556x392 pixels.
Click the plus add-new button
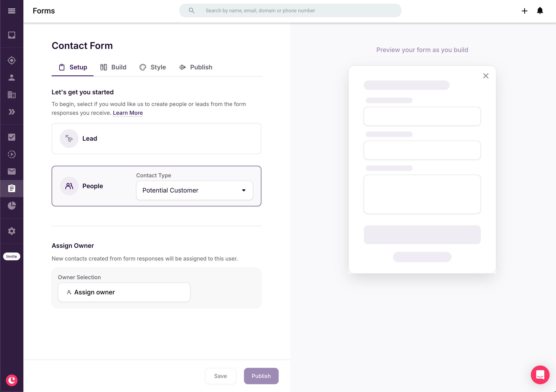coord(524,11)
